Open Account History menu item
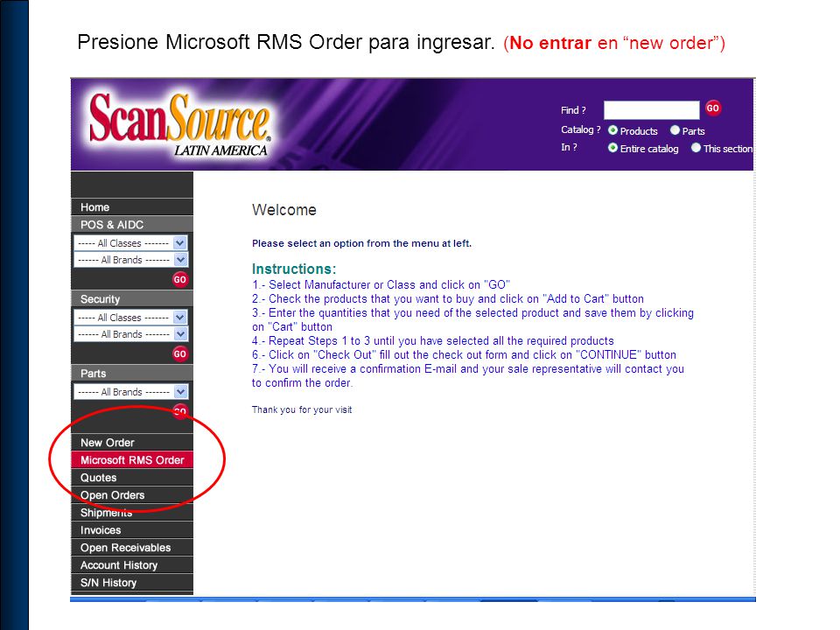This screenshot has width=840, height=630. [132, 565]
